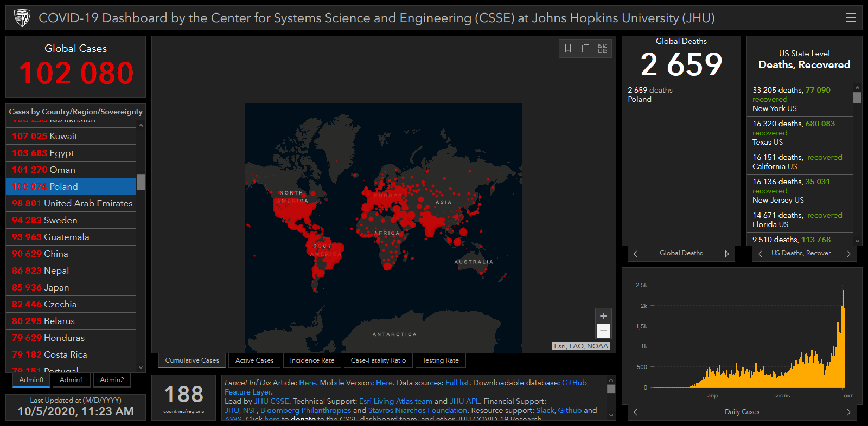Click US state list scrollbar thumb
The image size is (868, 426).
pos(857,98)
